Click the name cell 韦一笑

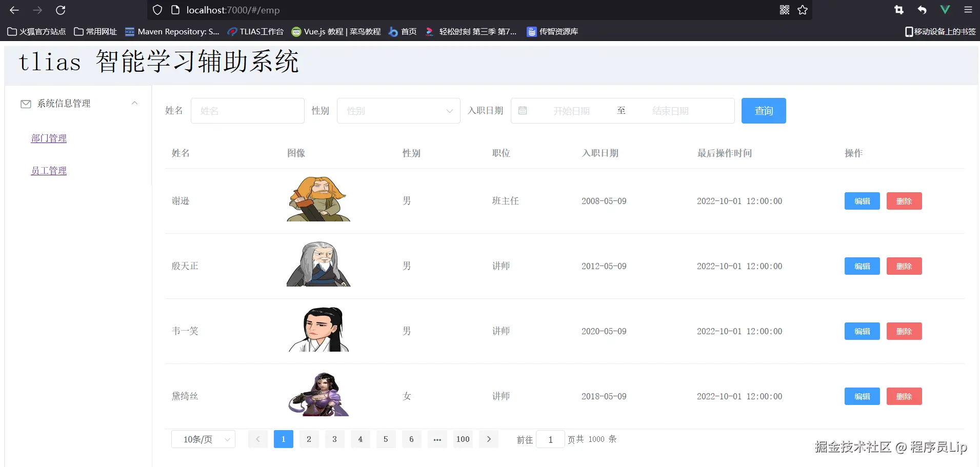coord(185,331)
